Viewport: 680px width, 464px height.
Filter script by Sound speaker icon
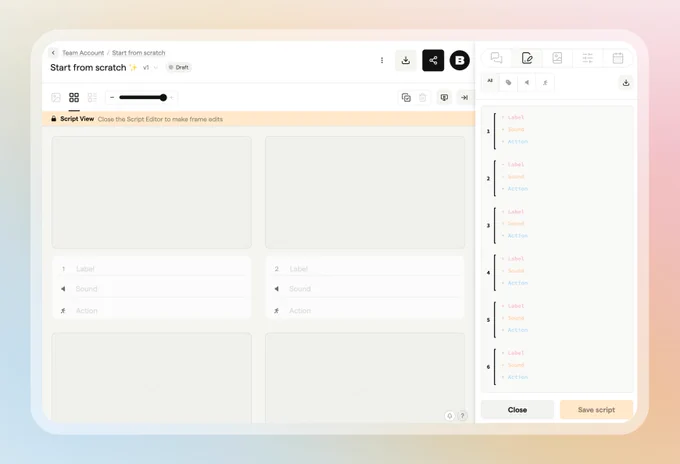(526, 82)
